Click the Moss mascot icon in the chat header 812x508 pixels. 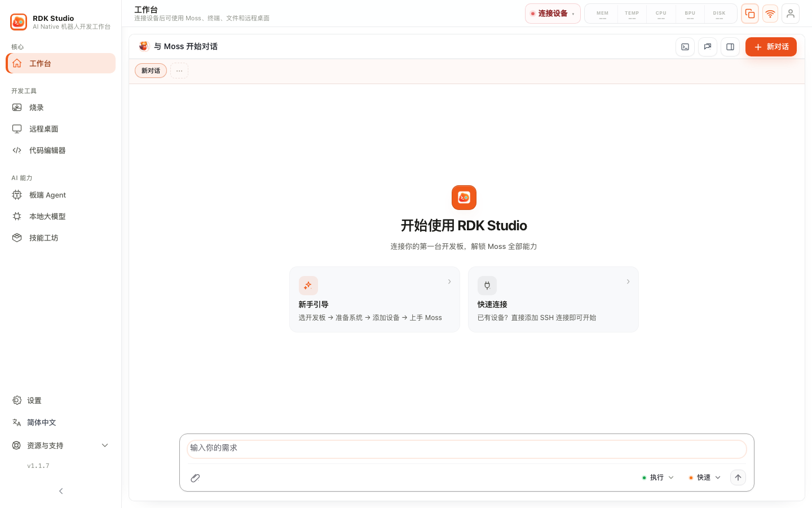coord(144,46)
